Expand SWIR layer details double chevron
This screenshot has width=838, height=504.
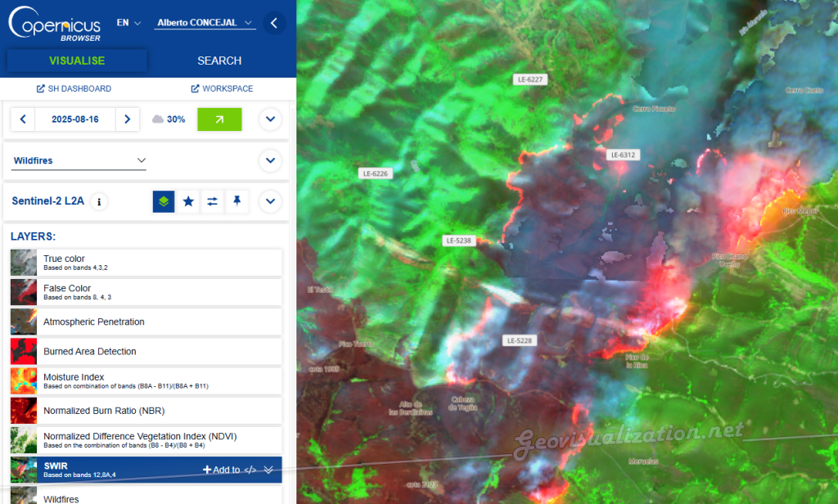pos(268,470)
